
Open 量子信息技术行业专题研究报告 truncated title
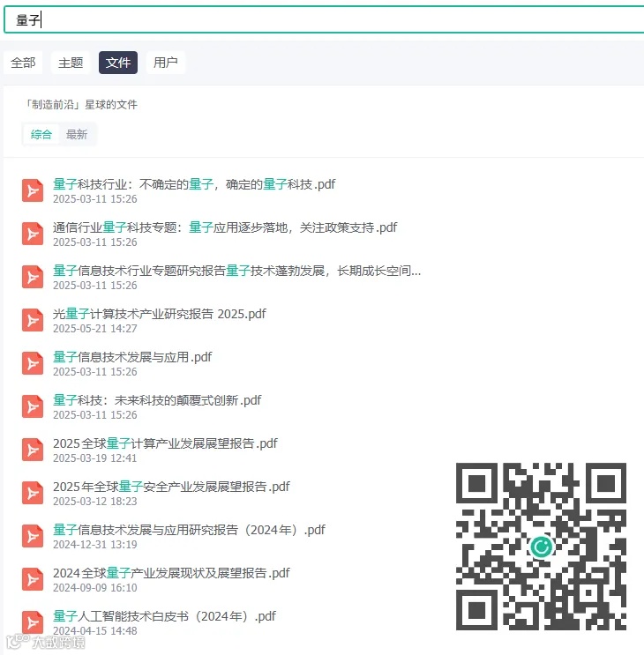(237, 271)
